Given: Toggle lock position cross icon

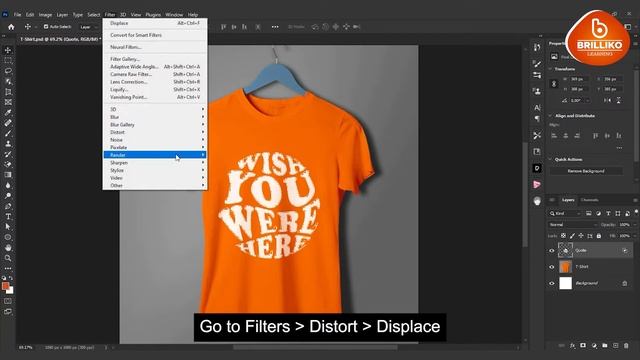Looking at the screenshot, I should point(581,236).
